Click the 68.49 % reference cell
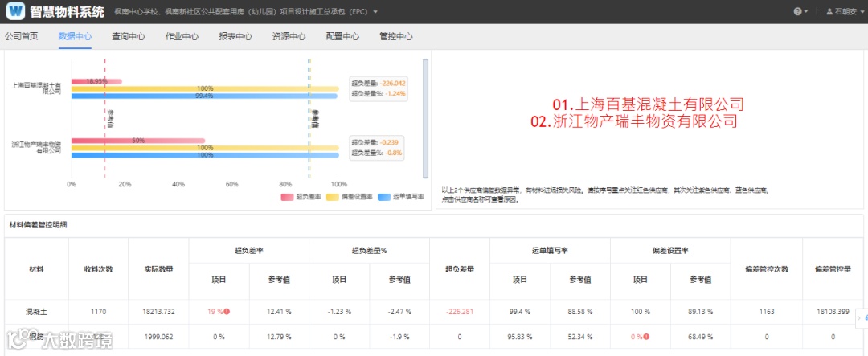 tap(700, 336)
